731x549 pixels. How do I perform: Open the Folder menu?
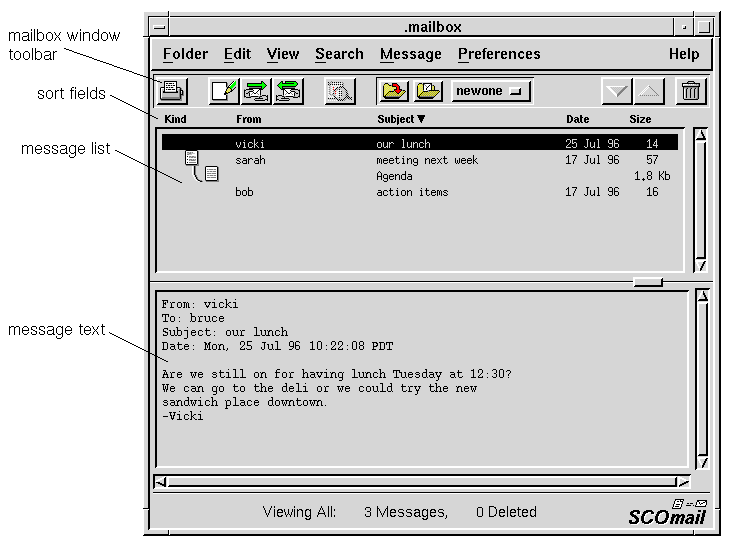pos(185,54)
